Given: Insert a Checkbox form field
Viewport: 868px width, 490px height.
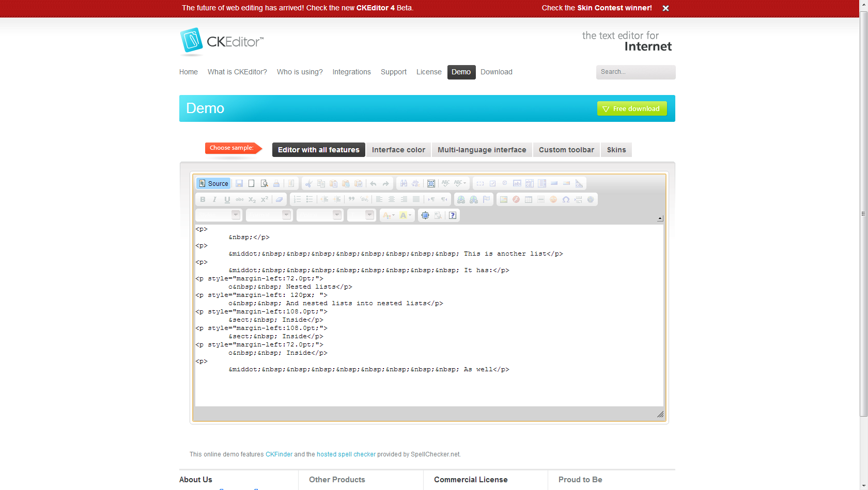Looking at the screenshot, I should (492, 183).
